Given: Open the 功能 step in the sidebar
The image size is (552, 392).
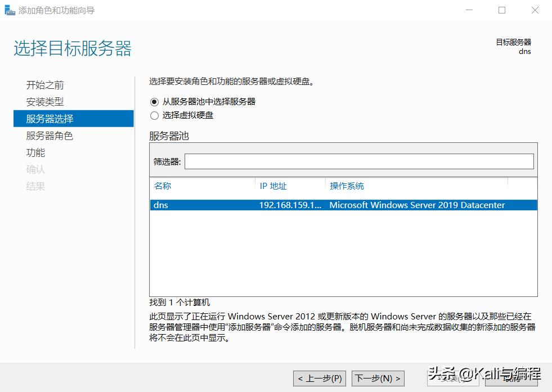Looking at the screenshot, I should pos(35,152).
